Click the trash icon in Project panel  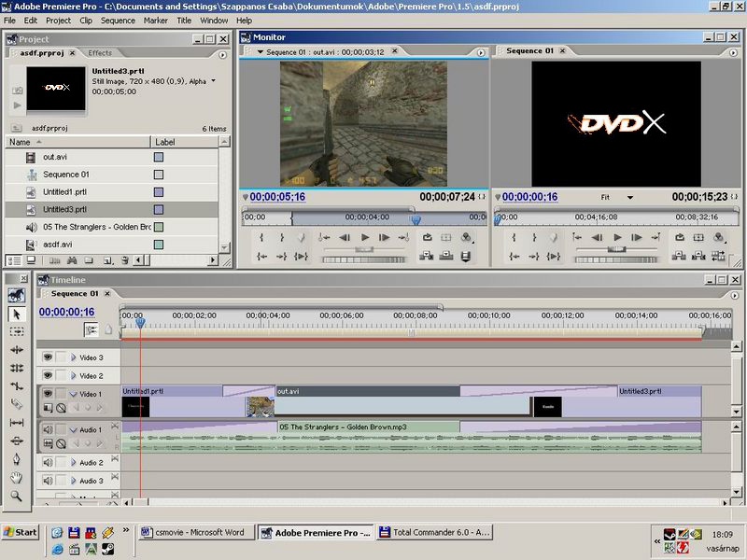coord(125,260)
